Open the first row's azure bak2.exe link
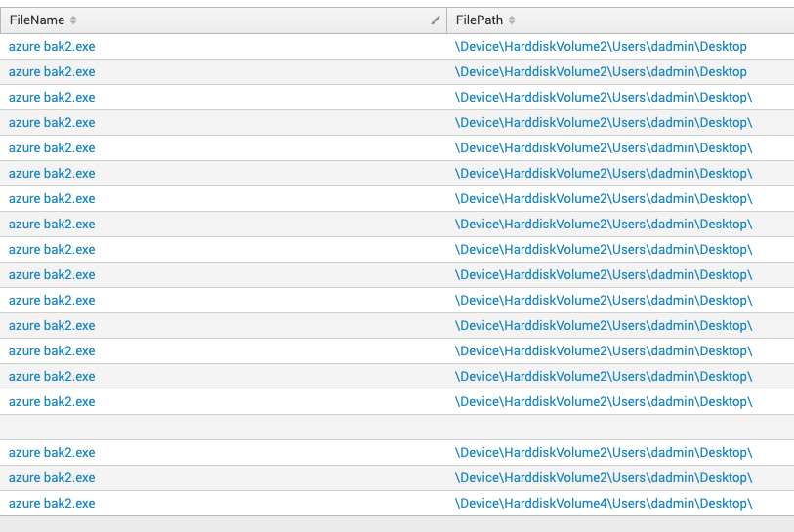The height and width of the screenshot is (532, 794). click(x=52, y=46)
